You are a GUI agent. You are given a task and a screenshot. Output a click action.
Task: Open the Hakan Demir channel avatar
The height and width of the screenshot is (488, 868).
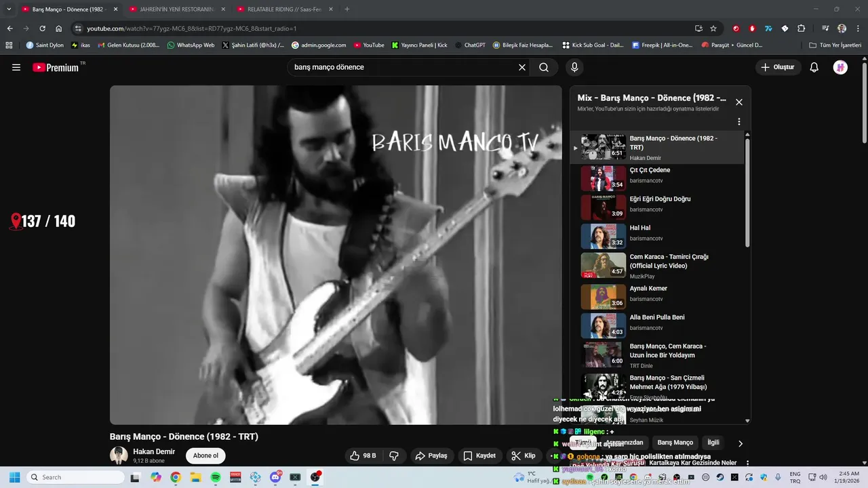(x=119, y=455)
